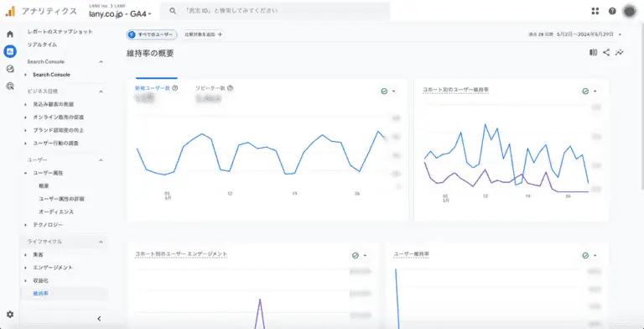Expand オンライン販売の促進 item
This screenshot has width=644, height=329.
pos(25,117)
